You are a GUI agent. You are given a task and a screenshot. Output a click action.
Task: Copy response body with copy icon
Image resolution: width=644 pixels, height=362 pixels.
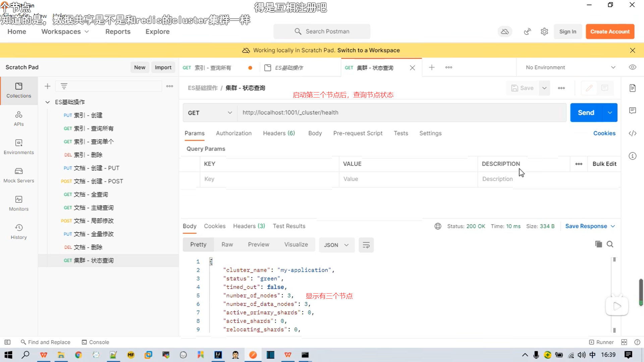pyautogui.click(x=598, y=244)
